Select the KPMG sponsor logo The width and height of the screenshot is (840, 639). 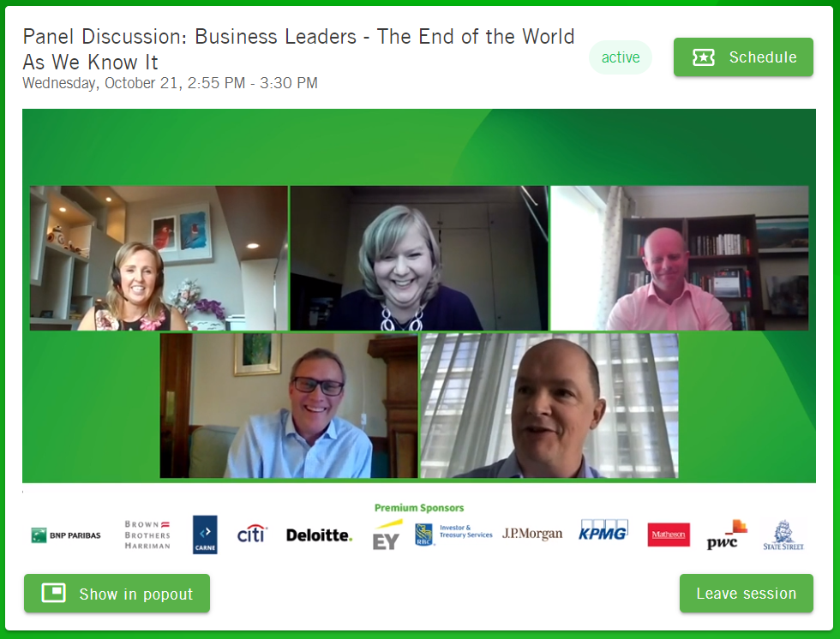coord(603,530)
